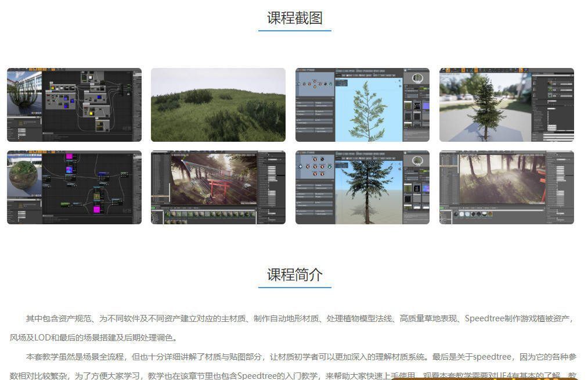Click the circular tree preview icon in the spruce screenshot
This screenshot has height=380, width=588.
pyautogui.click(x=417, y=161)
